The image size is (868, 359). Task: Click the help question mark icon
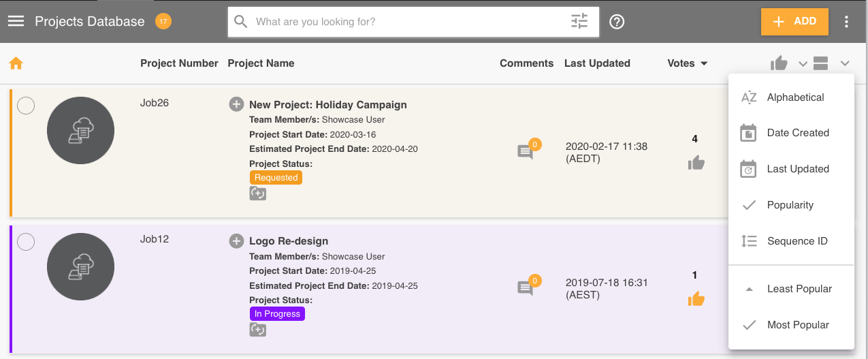point(617,22)
